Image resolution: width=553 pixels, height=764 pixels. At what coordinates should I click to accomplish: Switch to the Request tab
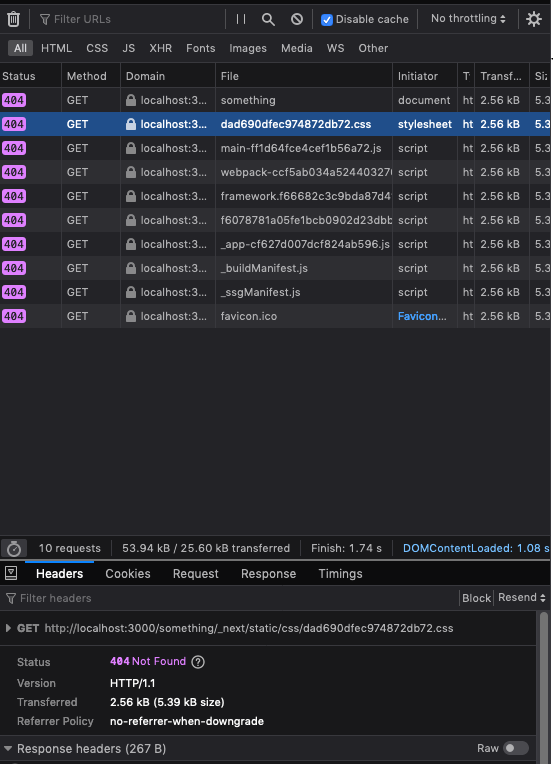coord(195,573)
